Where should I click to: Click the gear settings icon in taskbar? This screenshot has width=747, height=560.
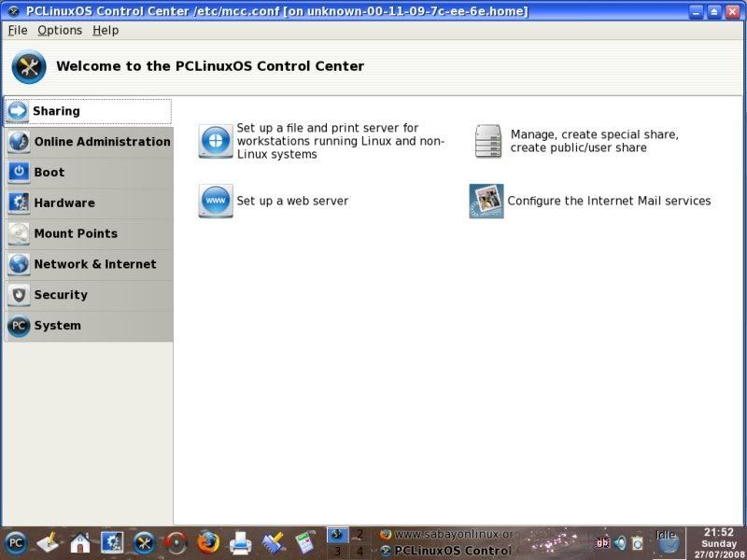coord(112,543)
